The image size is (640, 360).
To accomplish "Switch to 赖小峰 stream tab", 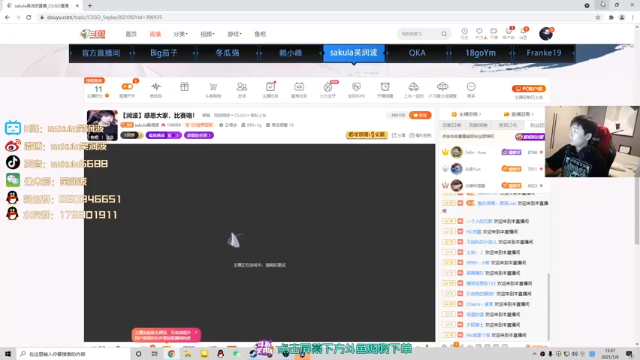I will tap(291, 53).
